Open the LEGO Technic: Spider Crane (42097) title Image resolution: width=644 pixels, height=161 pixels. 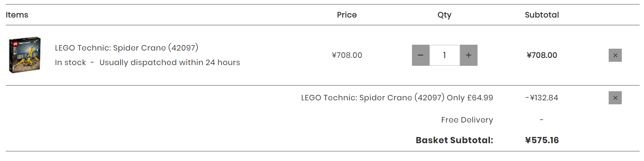(x=126, y=48)
